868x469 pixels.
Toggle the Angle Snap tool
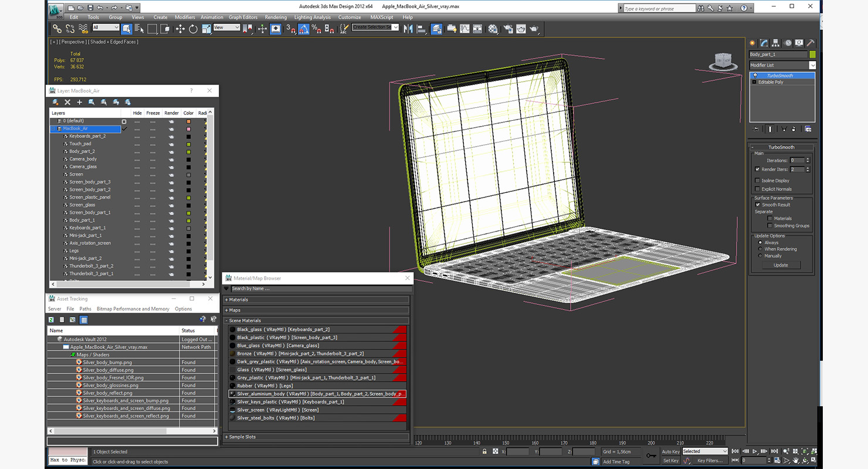[304, 28]
